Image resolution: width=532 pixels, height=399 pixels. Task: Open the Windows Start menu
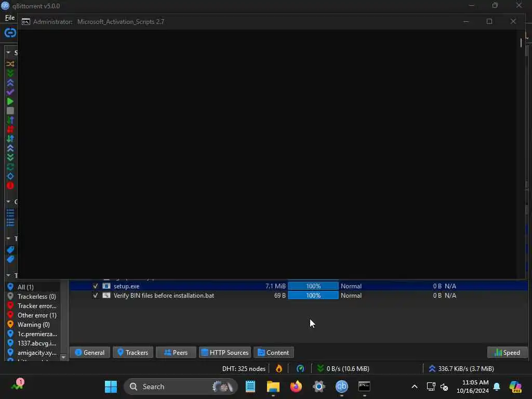click(111, 387)
